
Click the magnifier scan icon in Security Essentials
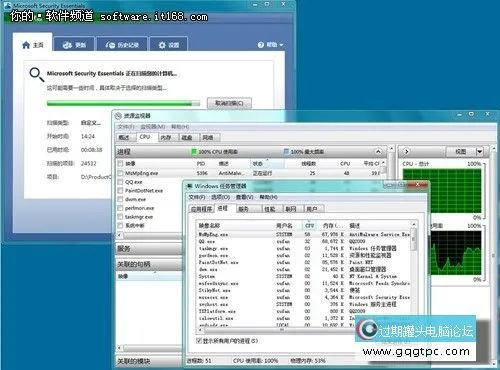36,74
